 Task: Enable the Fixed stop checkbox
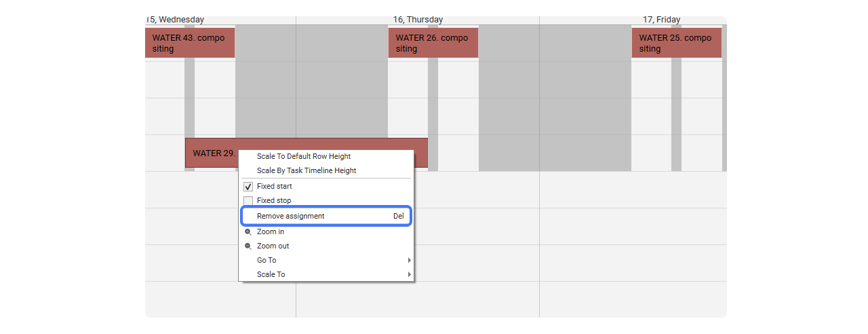point(248,201)
